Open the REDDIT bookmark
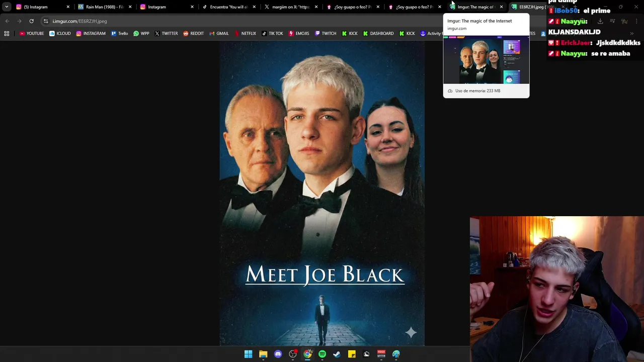The height and width of the screenshot is (362, 644). pos(193,33)
